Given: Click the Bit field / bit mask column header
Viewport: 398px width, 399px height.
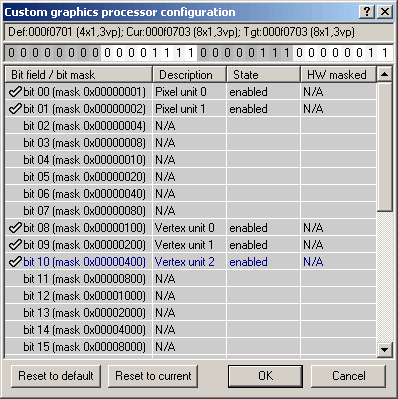Looking at the screenshot, I should tap(79, 75).
